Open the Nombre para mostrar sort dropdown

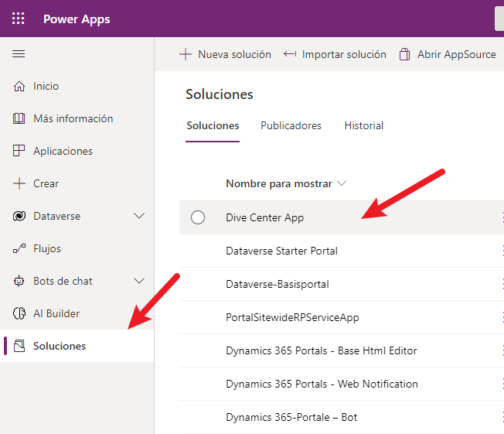click(342, 183)
